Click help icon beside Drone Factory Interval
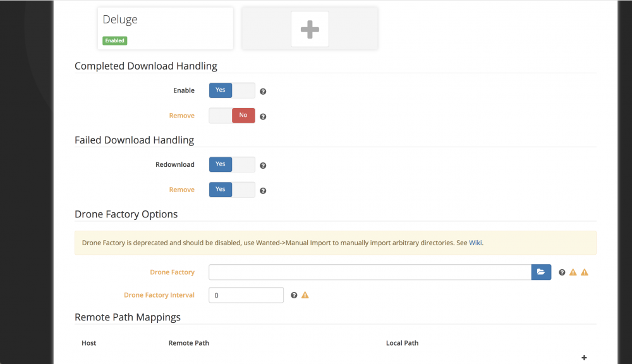This screenshot has height=364, width=632. [294, 295]
